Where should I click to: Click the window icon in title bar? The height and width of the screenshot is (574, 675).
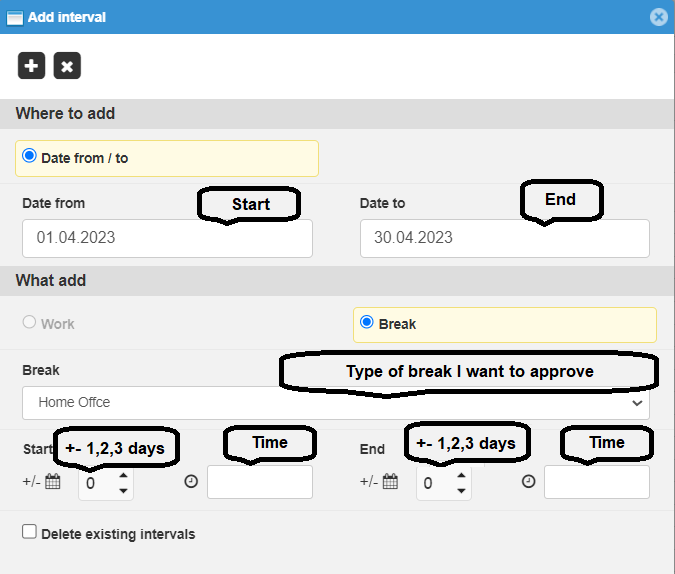(x=15, y=17)
